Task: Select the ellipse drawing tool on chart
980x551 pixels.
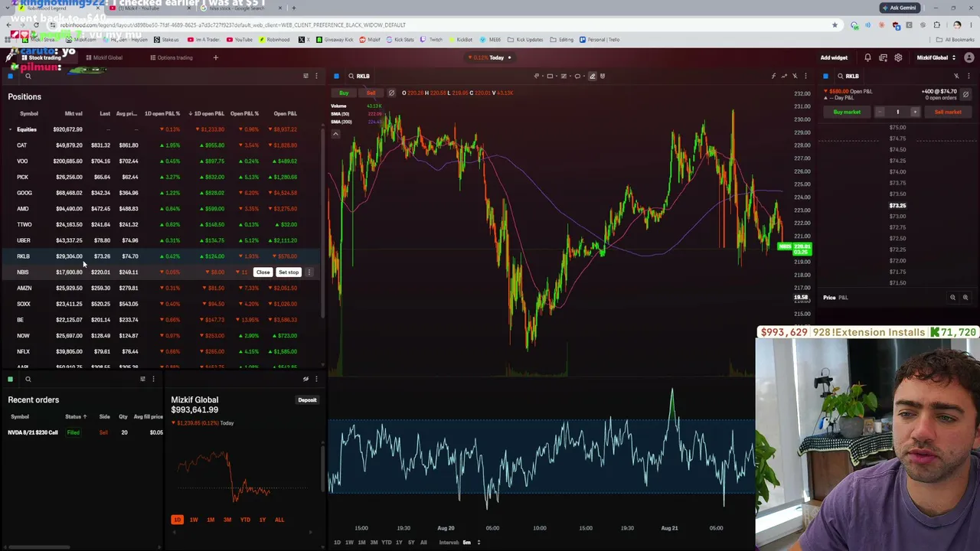Action: point(577,76)
